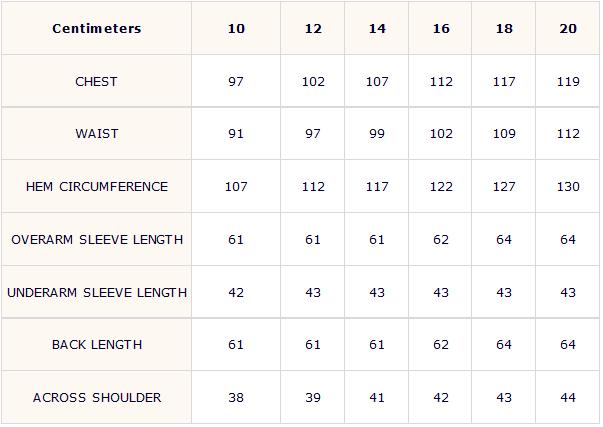Viewport: 603px width, 427px height.
Task: Click chest value 97 for size 10
Action: [236, 82]
